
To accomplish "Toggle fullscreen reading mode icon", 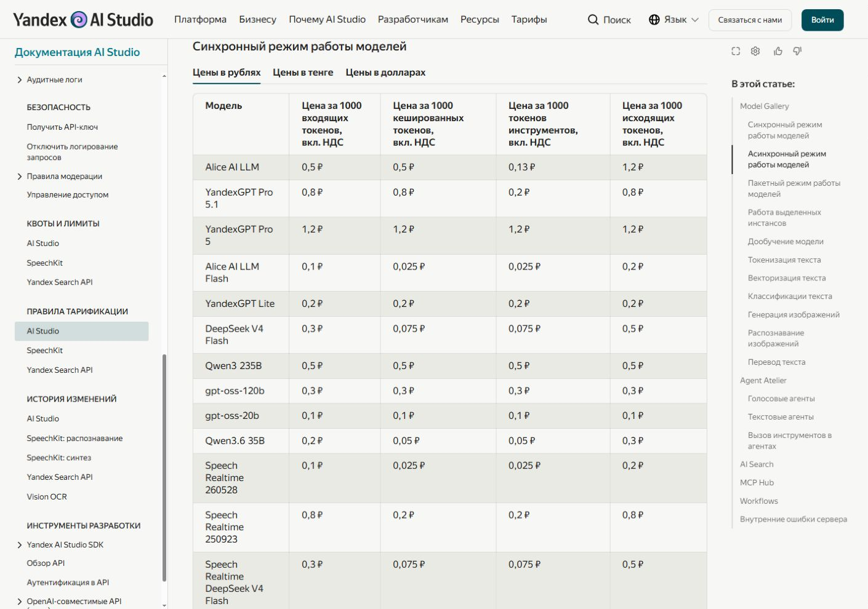I will 736,51.
